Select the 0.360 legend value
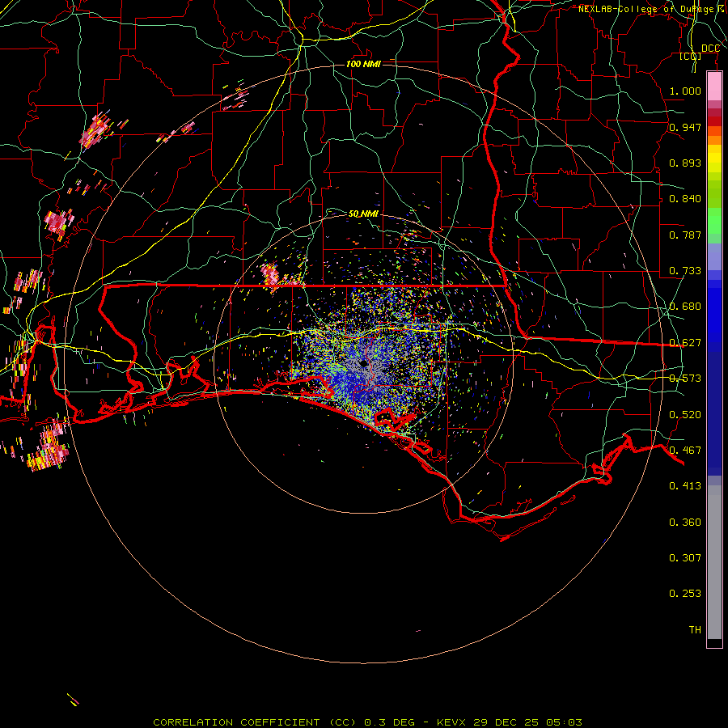The image size is (728, 728). click(685, 523)
